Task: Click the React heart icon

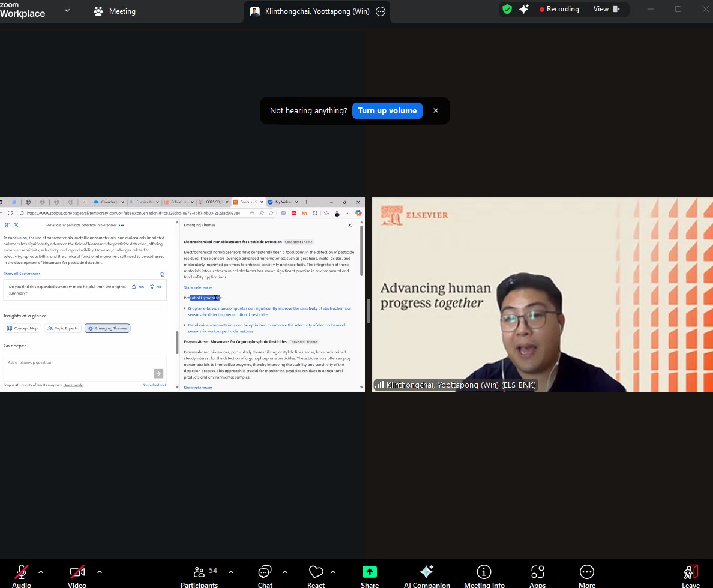Action: click(x=316, y=572)
